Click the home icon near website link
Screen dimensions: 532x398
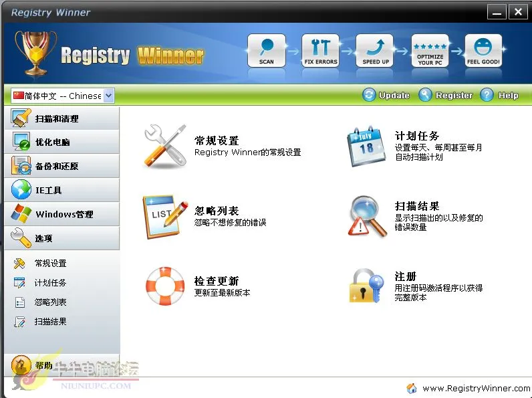(x=412, y=388)
